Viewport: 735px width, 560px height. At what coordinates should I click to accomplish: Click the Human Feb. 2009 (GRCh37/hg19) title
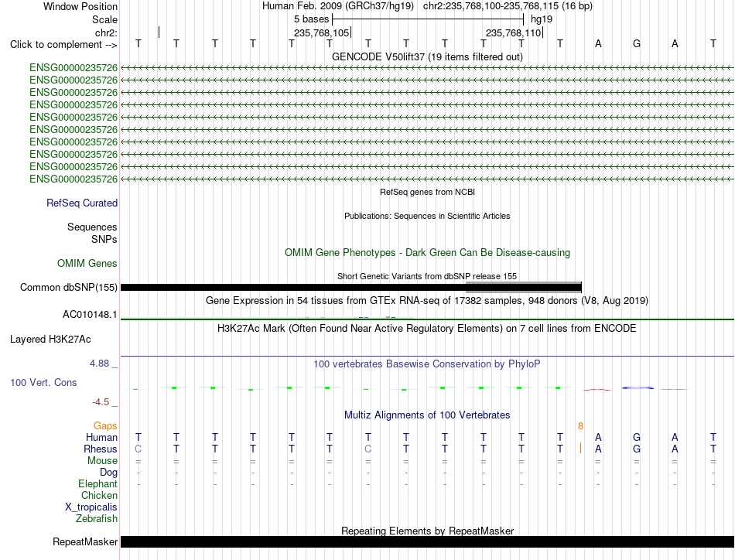click(x=338, y=6)
